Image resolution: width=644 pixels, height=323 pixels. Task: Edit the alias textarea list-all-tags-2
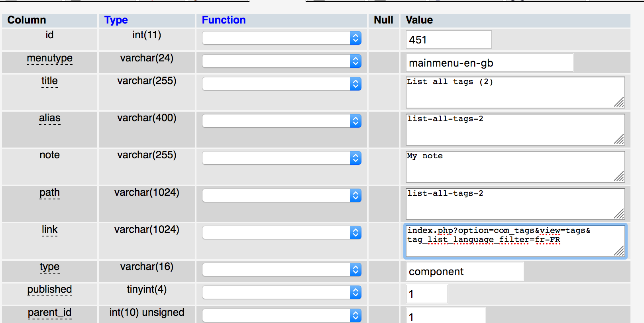pyautogui.click(x=515, y=130)
